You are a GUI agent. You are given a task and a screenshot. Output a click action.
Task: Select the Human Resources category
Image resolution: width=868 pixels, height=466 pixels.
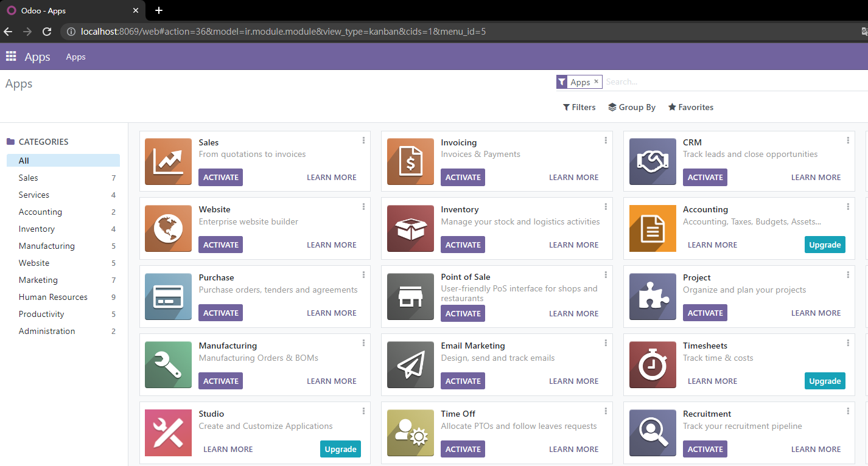click(x=63, y=297)
